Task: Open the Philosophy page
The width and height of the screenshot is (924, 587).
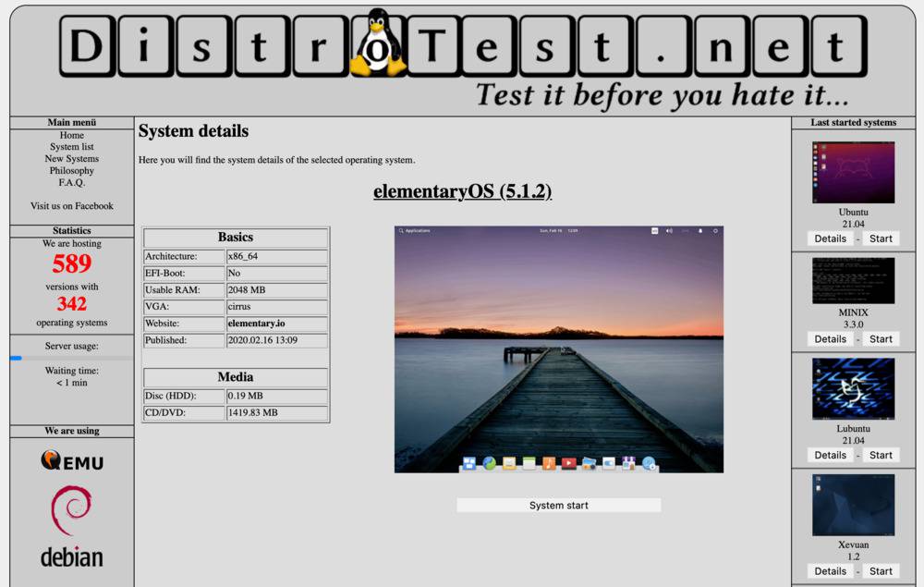Action: coord(72,171)
